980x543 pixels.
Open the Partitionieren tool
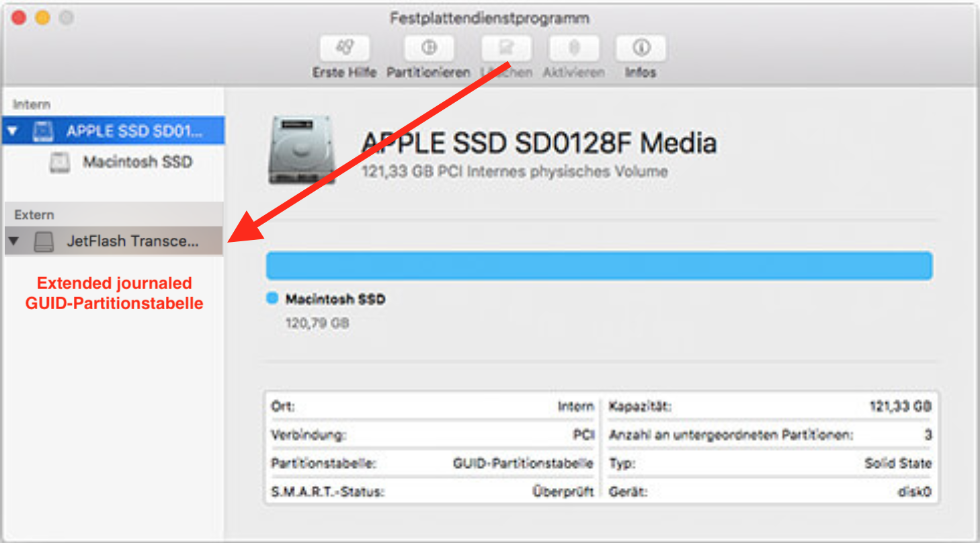coord(428,48)
